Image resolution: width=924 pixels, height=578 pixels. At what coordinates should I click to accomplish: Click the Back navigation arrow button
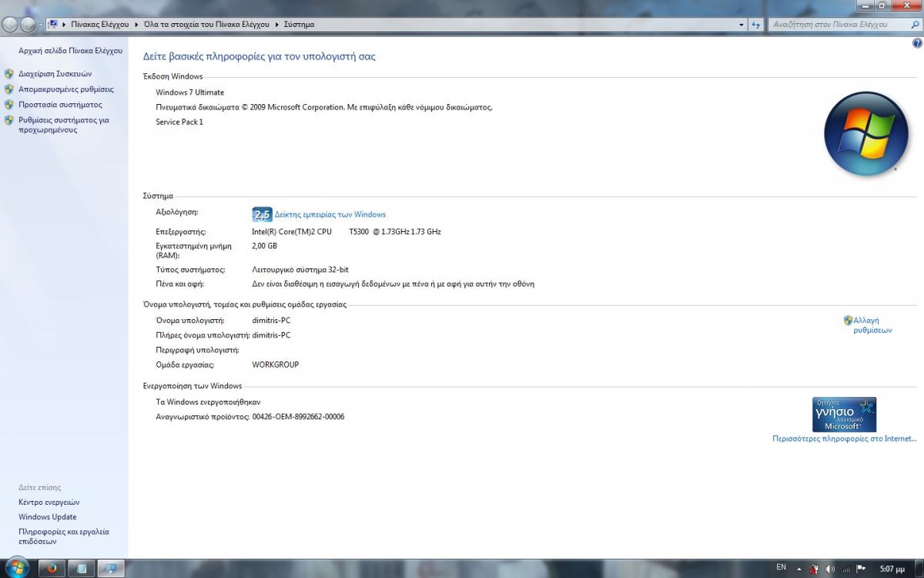[10, 25]
